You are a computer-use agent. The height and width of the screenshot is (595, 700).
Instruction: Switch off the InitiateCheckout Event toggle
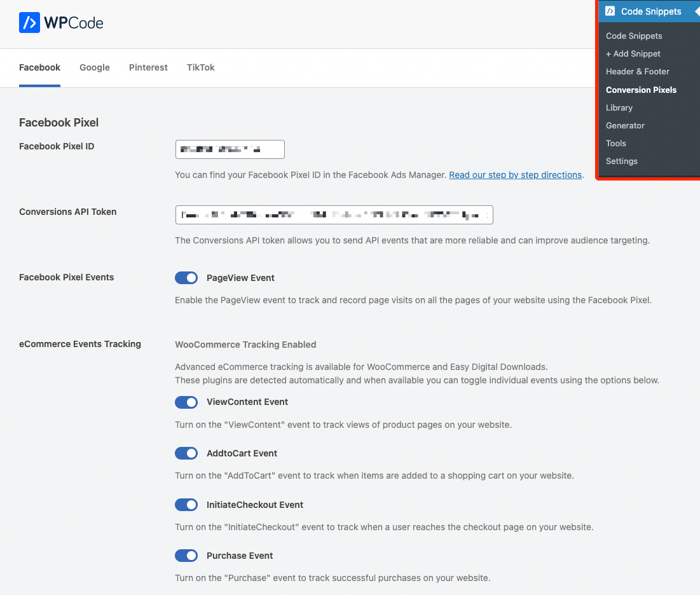pyautogui.click(x=186, y=505)
